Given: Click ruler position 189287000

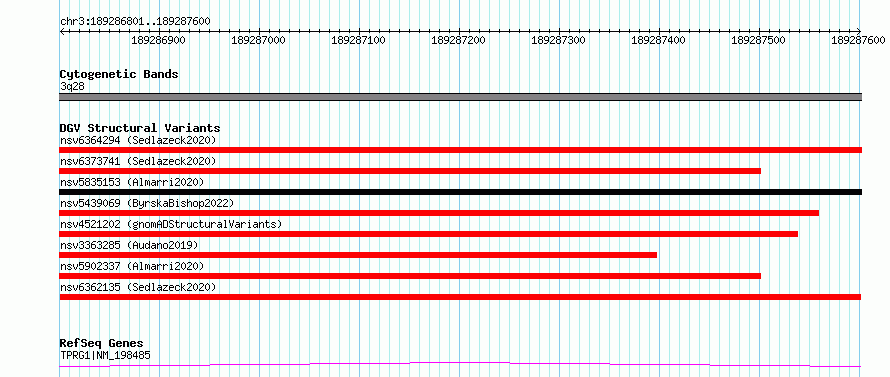Looking at the screenshot, I should pos(258,40).
